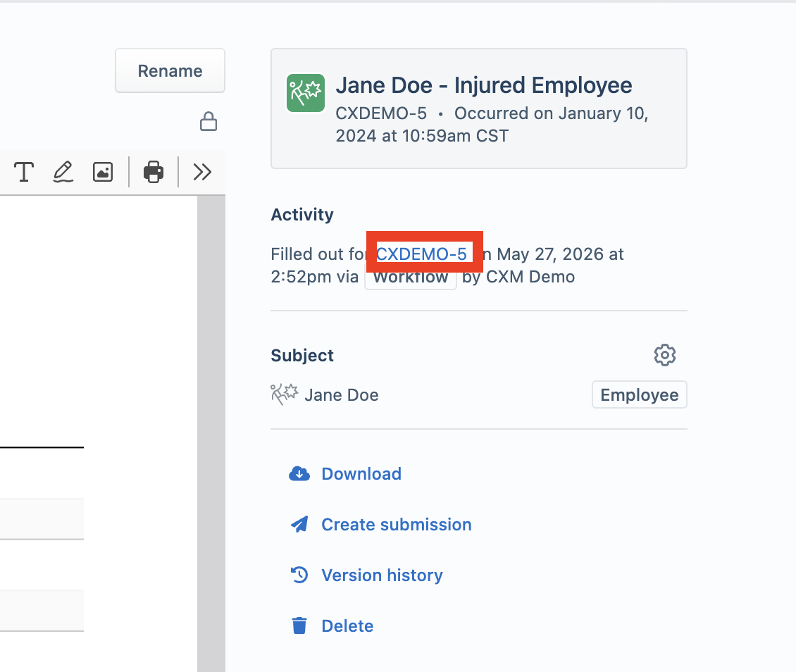This screenshot has width=796, height=672.
Task: Click Delete link
Action: pos(347,626)
